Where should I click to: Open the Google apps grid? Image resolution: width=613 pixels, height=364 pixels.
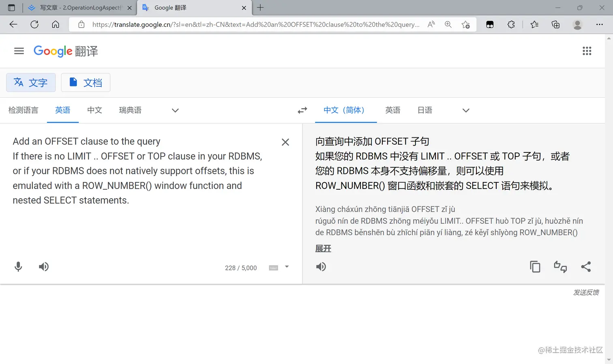pos(587,51)
